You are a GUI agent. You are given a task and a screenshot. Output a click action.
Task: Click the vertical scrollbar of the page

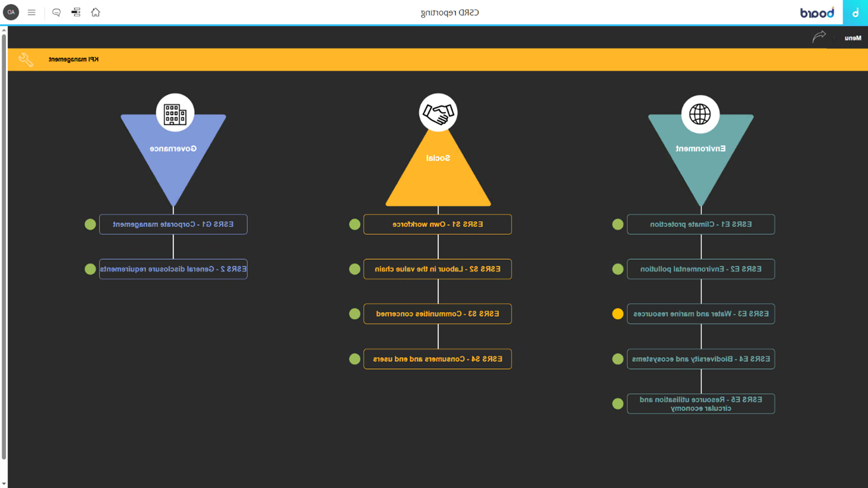(x=4, y=238)
